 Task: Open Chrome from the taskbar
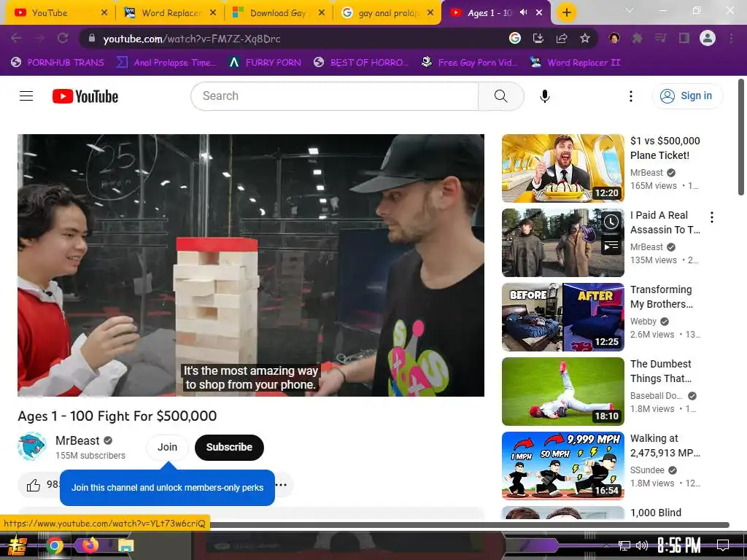55,545
